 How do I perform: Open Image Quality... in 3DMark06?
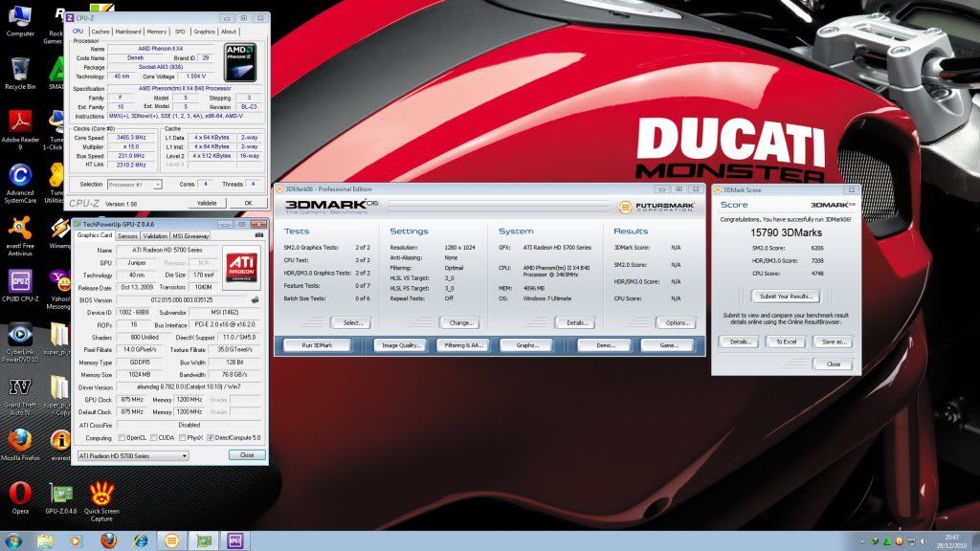[401, 345]
